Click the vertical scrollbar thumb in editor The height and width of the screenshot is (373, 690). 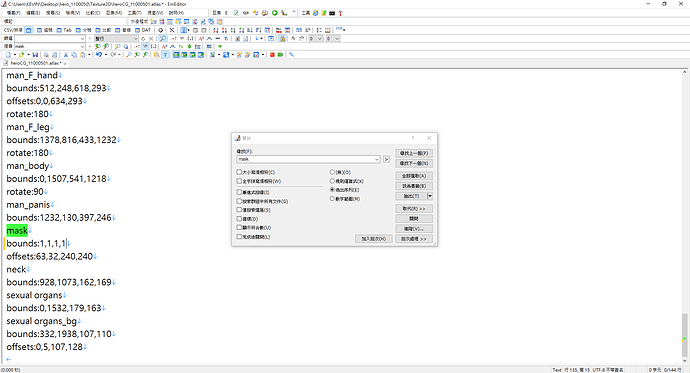(x=685, y=336)
